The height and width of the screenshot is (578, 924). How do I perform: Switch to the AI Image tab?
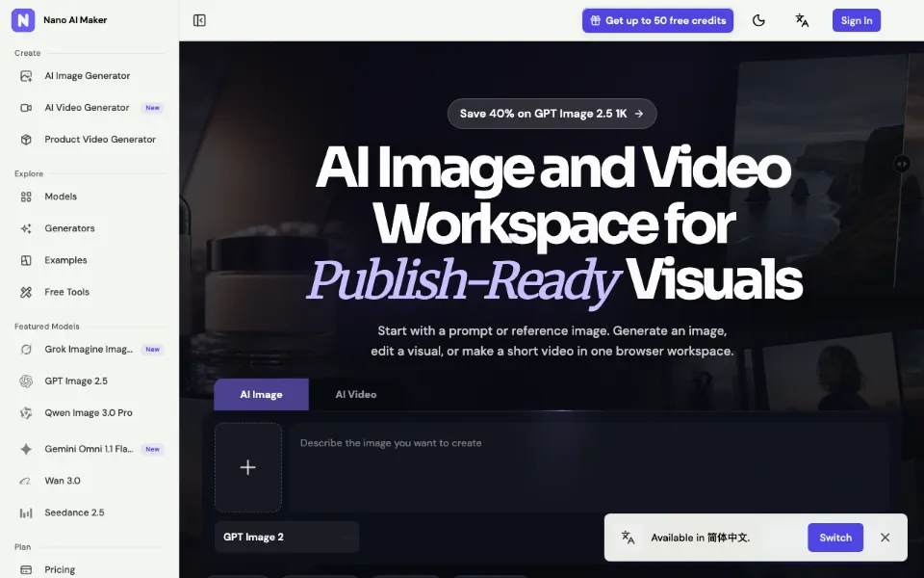(x=261, y=395)
